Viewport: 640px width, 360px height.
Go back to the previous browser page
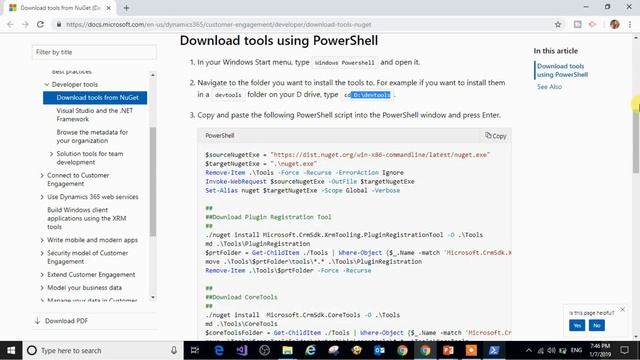[x=10, y=24]
